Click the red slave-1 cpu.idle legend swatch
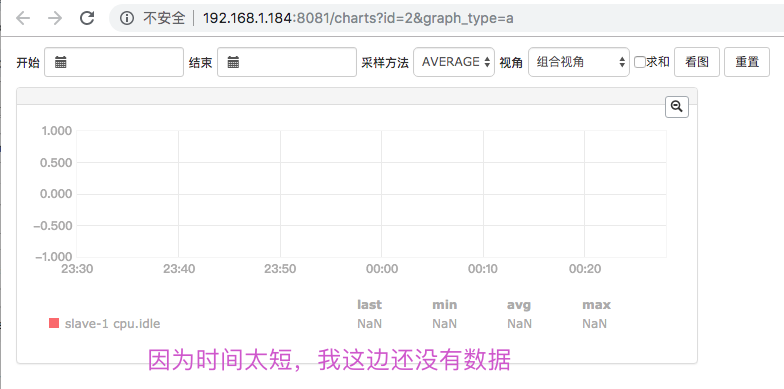The height and width of the screenshot is (389, 784). (x=54, y=323)
